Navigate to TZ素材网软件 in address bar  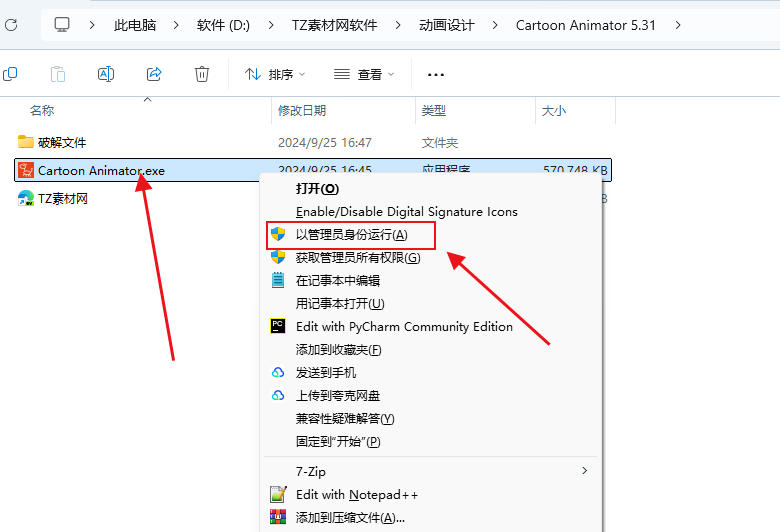click(334, 25)
